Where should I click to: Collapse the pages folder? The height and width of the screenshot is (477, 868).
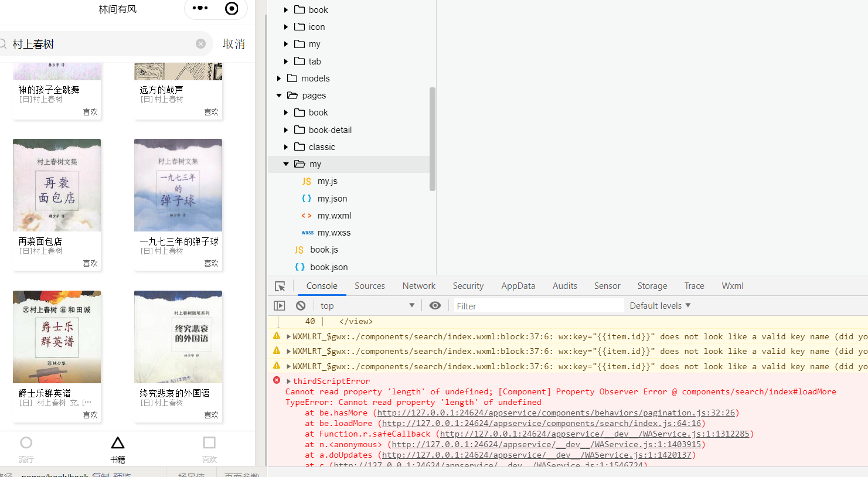click(279, 96)
